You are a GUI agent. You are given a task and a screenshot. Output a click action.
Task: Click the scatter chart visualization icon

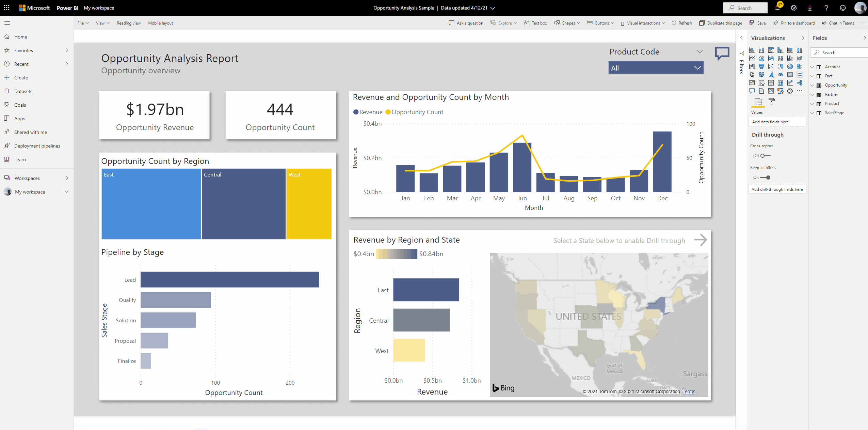coord(771,66)
